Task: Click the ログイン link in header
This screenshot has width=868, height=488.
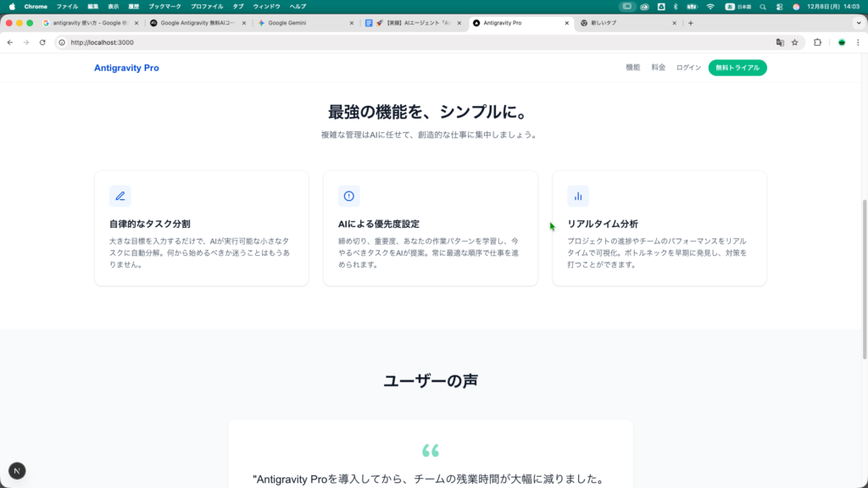Action: [x=688, y=68]
